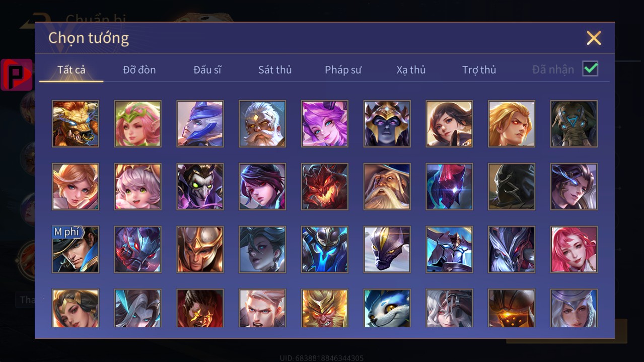
Task: Close the 'Chọn tướng' dialog
Action: tap(594, 38)
